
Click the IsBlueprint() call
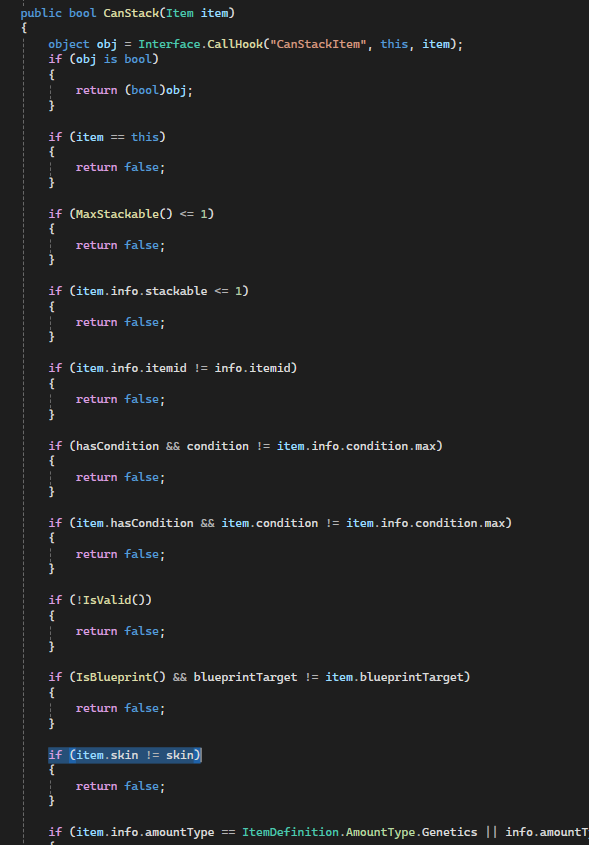click(x=121, y=677)
